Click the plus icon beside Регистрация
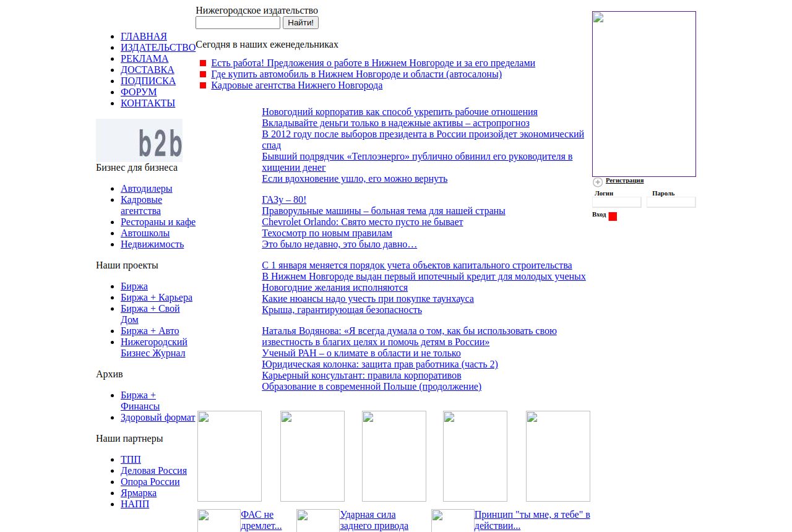Screen dimensions: 792x532 pyautogui.click(x=598, y=182)
